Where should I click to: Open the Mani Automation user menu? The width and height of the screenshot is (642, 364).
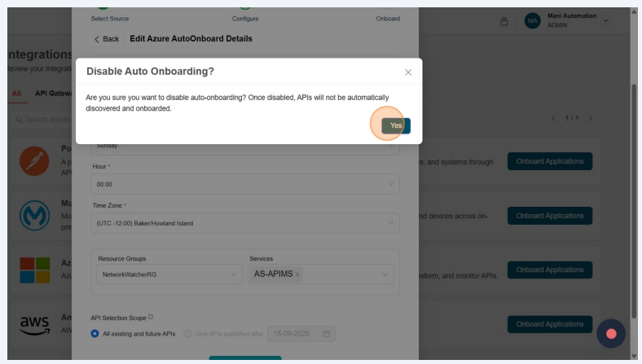coord(605,20)
